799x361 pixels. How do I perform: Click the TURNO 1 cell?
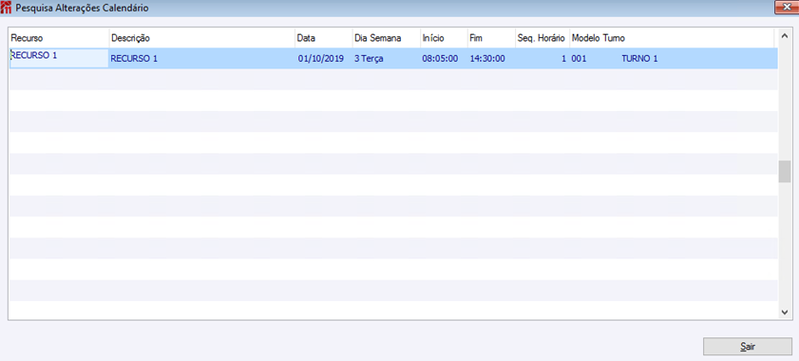click(640, 59)
